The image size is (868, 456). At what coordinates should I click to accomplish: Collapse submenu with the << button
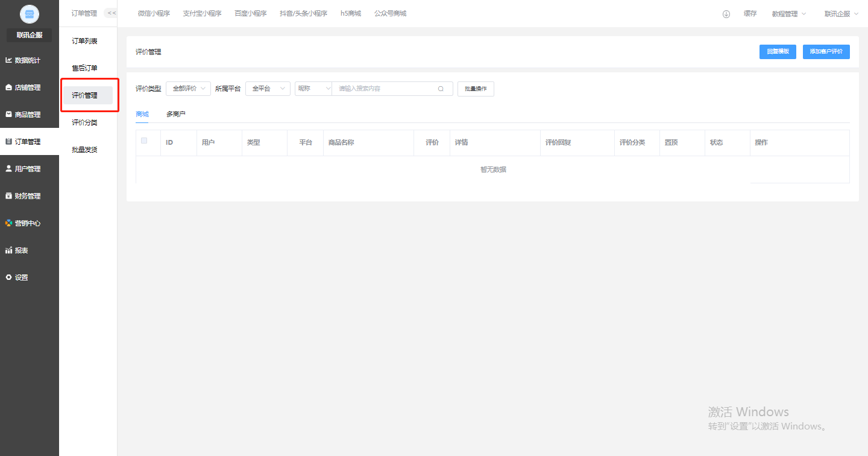tap(111, 13)
